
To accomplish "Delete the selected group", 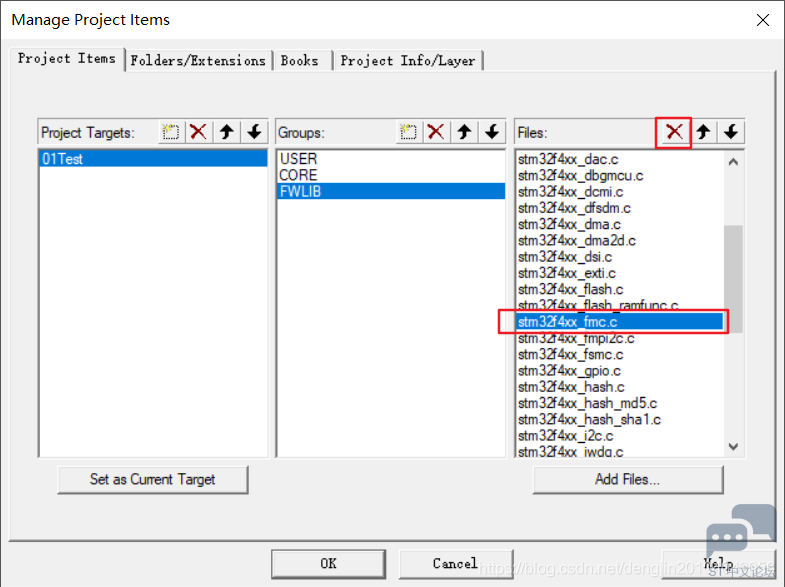I will (x=436, y=132).
